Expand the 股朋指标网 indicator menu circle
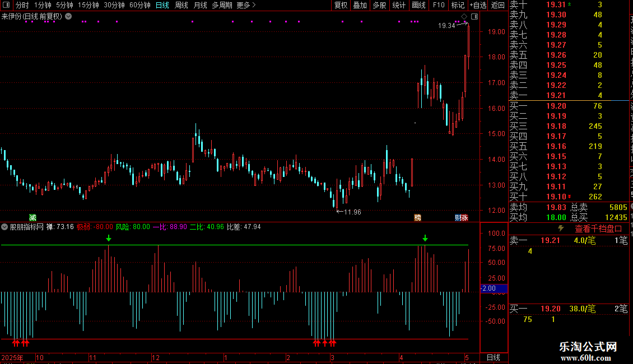The height and width of the screenshot is (364, 633). [x=4, y=227]
